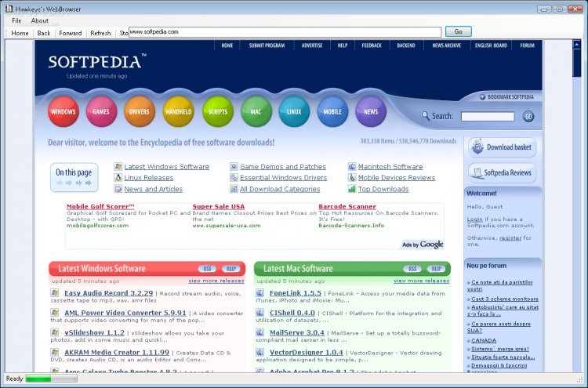Viewport: 588px width, 388px height.
Task: Click the Go button next to address bar
Action: [x=459, y=31]
